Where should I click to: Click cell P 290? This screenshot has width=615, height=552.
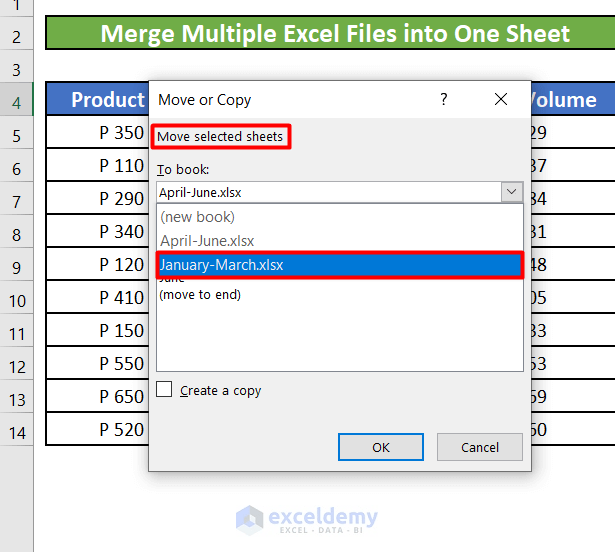point(98,198)
